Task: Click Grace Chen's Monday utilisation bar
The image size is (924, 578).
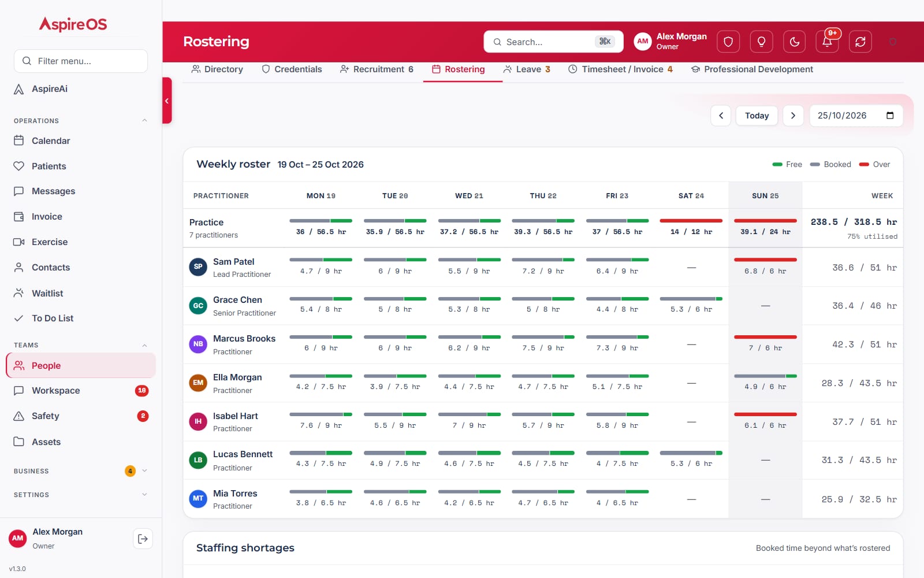Action: (321, 299)
